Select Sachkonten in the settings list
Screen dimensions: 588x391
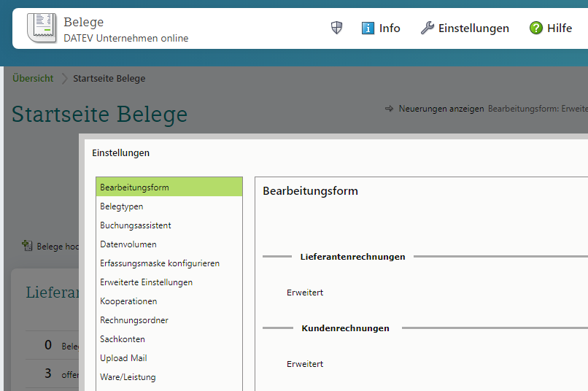123,339
